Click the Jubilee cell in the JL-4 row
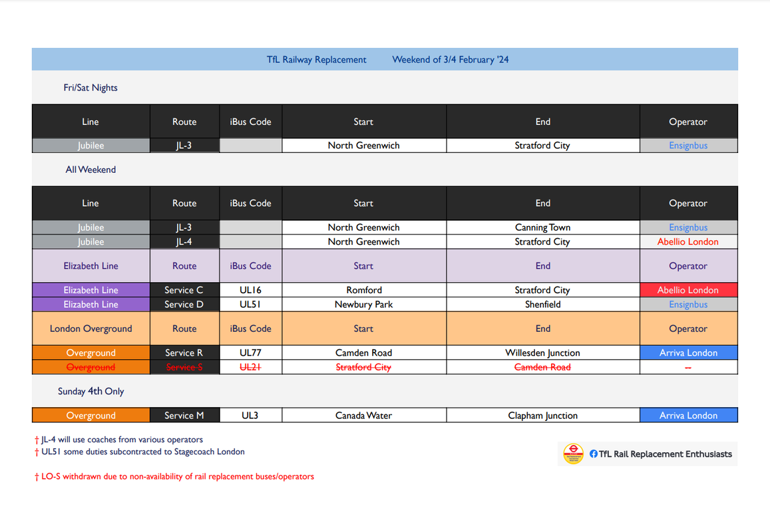Screen dimensions: 770x532 [91, 241]
